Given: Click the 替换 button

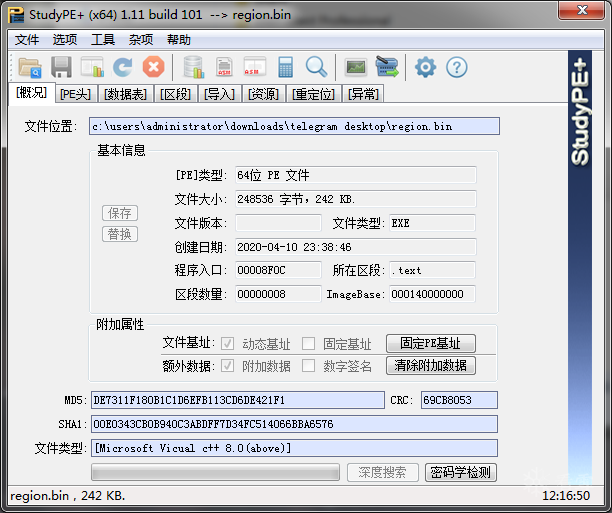Looking at the screenshot, I should click(120, 234).
